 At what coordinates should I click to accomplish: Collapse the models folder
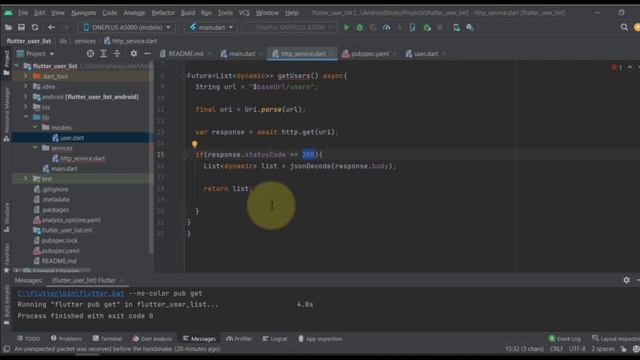pos(35,127)
